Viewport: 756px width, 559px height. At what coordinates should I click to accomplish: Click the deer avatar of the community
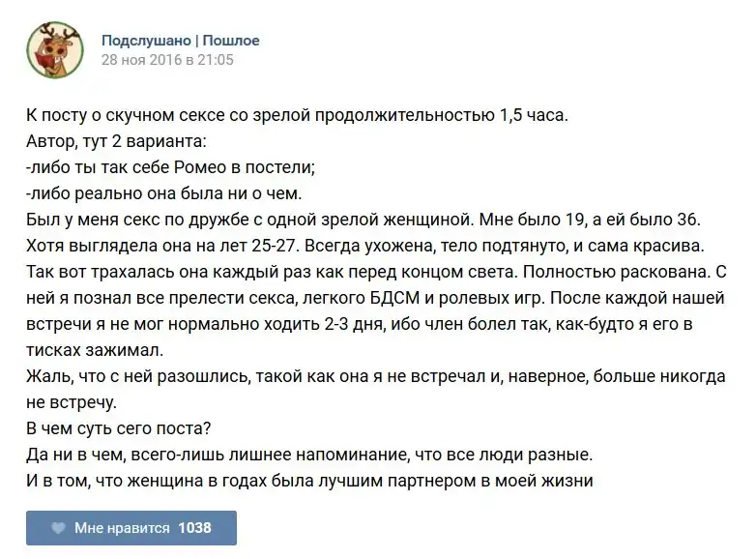pyautogui.click(x=54, y=49)
